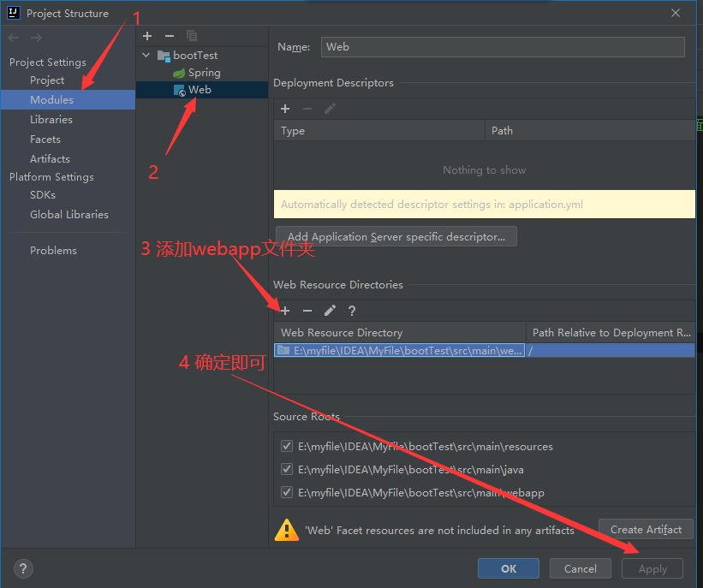This screenshot has height=588, width=703.
Task: Click the remove module minus icon
Action: coord(170,35)
